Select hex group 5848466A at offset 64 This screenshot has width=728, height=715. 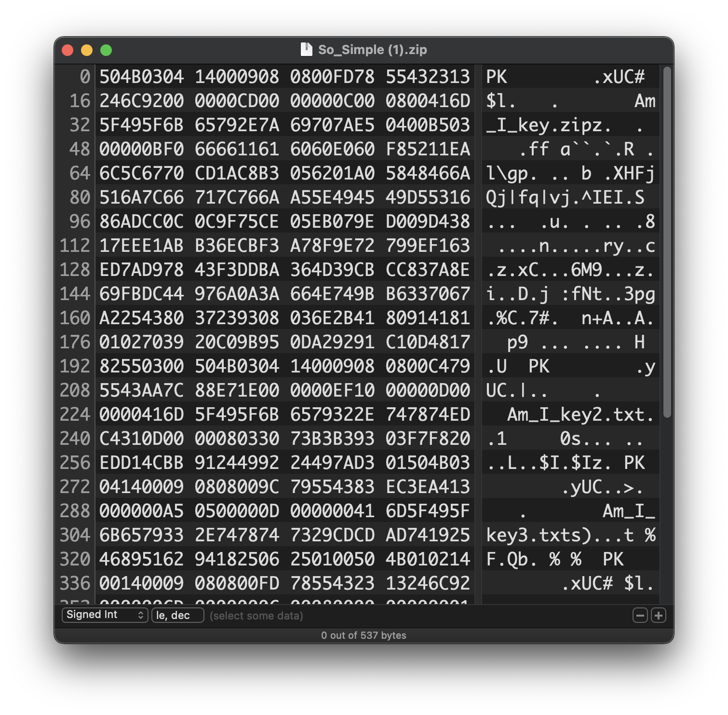pos(428,173)
